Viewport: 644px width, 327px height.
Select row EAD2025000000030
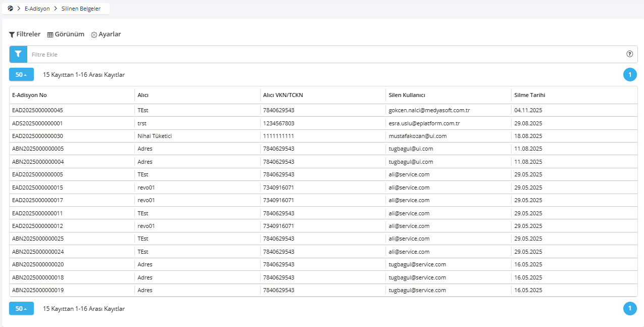[323, 136]
